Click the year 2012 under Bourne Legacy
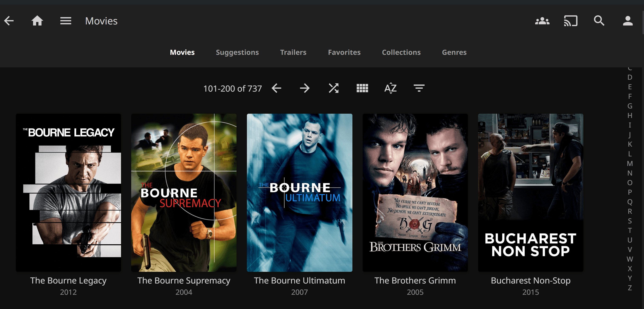This screenshot has width=644, height=309. click(x=68, y=292)
